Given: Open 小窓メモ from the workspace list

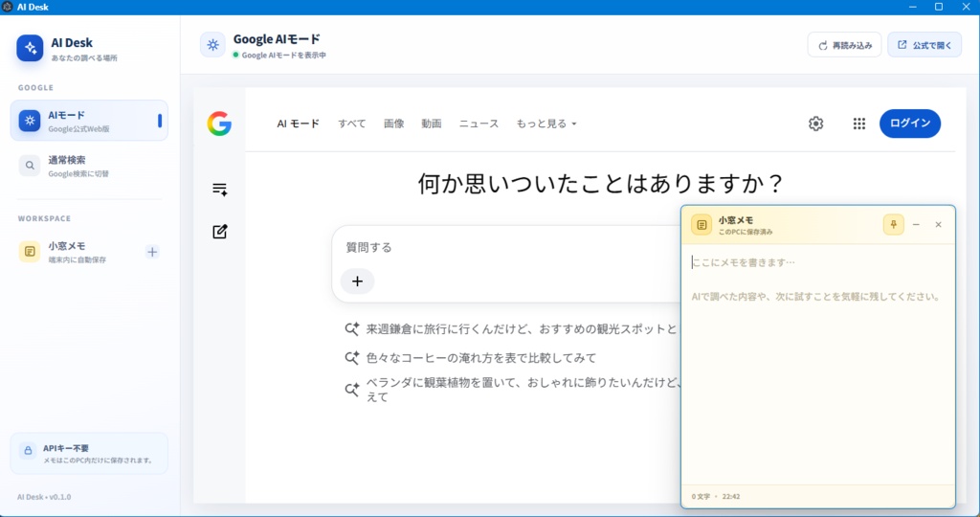Looking at the screenshot, I should click(x=89, y=252).
